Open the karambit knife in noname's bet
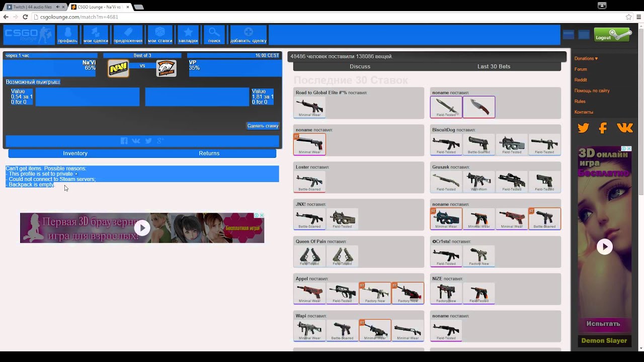Screen dimensions: 644x362 coord(478,107)
